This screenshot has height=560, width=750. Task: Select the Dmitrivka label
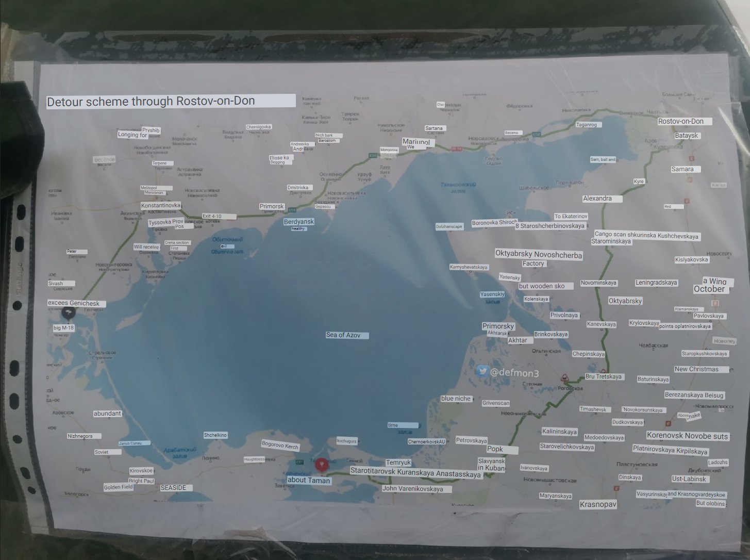[299, 188]
